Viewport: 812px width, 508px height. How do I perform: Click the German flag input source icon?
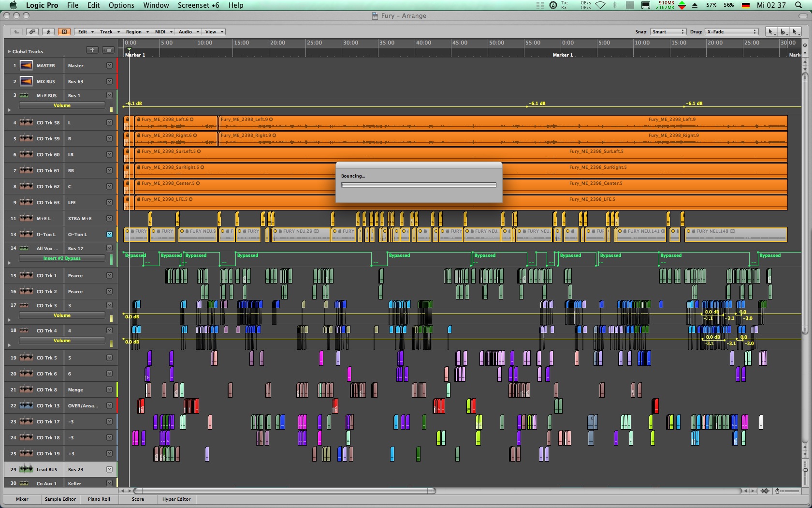746,5
